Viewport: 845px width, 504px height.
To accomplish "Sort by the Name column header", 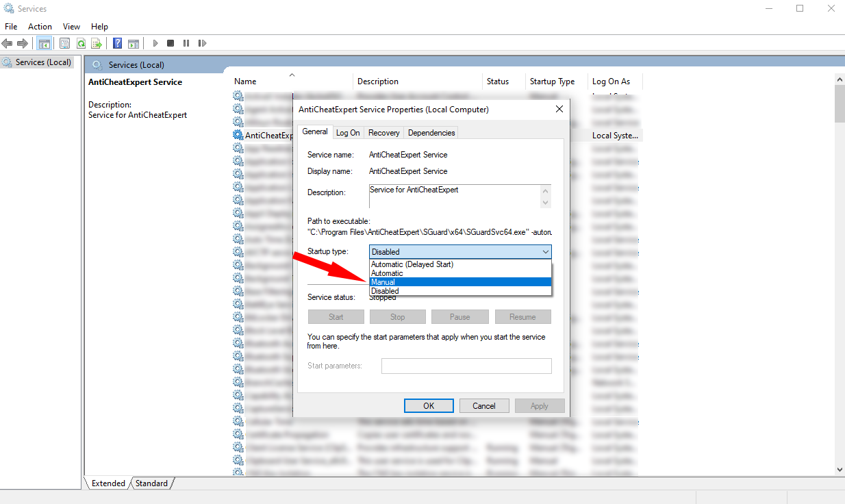I will click(x=291, y=81).
